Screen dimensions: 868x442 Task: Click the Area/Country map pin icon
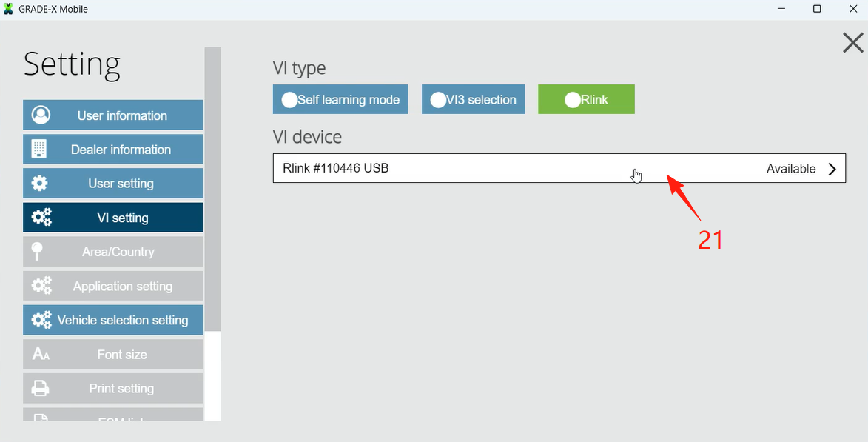coord(36,252)
